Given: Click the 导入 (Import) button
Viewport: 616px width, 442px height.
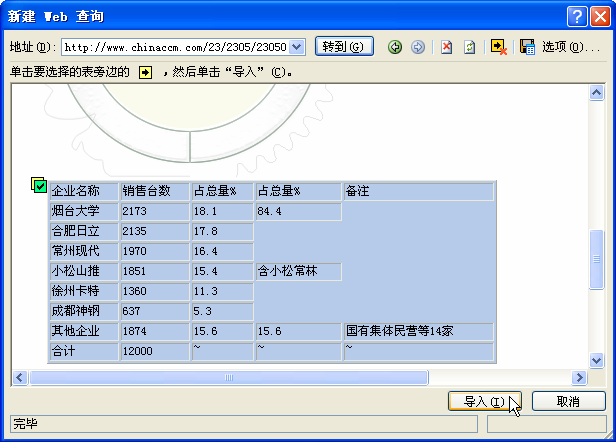Looking at the screenshot, I should tap(485, 401).
